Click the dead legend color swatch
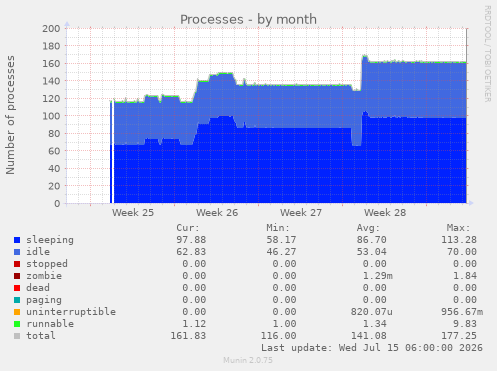 (17, 288)
